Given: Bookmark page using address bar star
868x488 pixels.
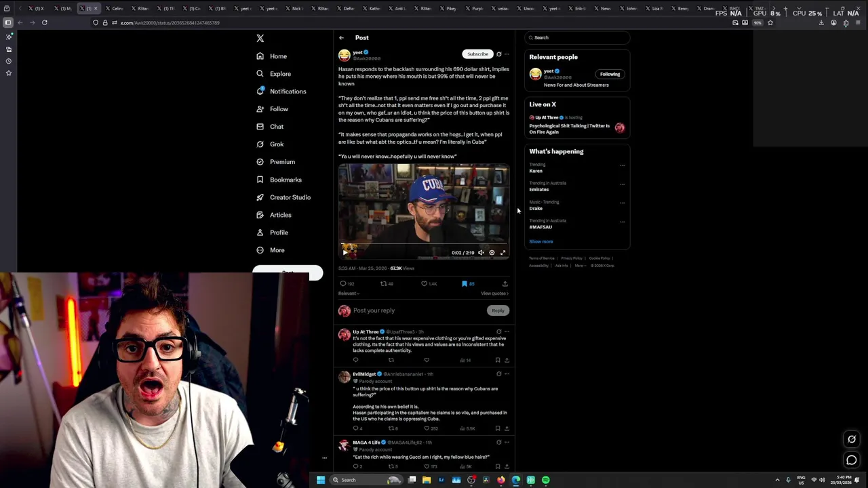Looking at the screenshot, I should click(770, 23).
